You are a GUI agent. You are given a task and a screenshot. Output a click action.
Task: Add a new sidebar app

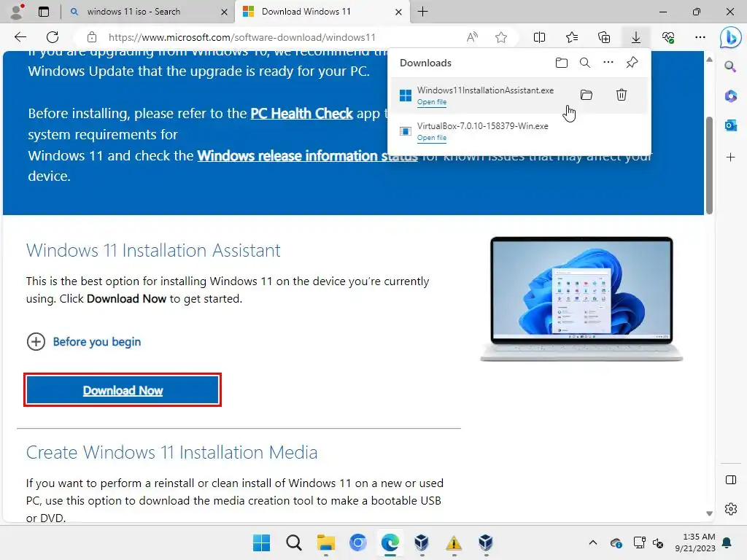[x=730, y=157]
